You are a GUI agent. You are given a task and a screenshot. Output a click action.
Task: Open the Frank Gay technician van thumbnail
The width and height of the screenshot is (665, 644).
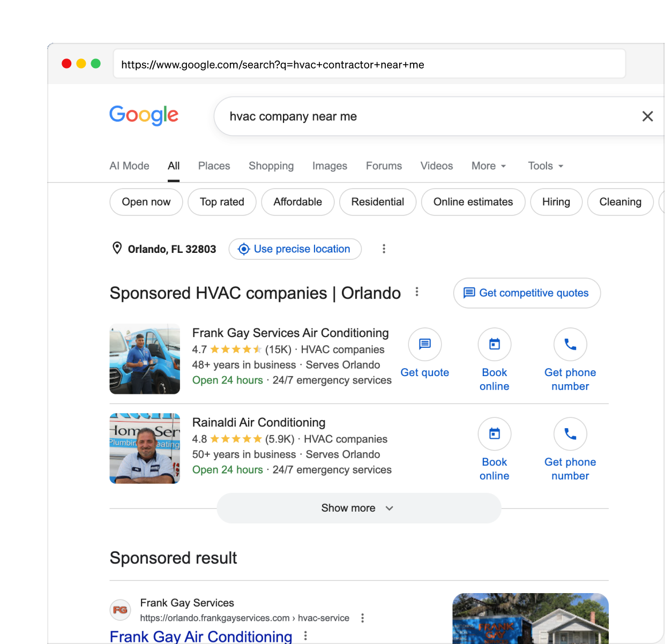pos(145,359)
